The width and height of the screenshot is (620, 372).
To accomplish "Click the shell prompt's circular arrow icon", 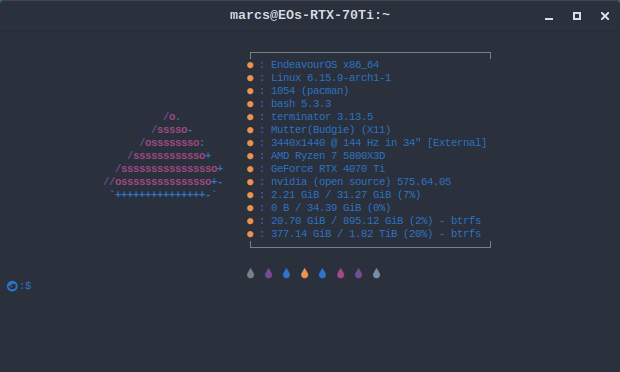I will [12, 286].
